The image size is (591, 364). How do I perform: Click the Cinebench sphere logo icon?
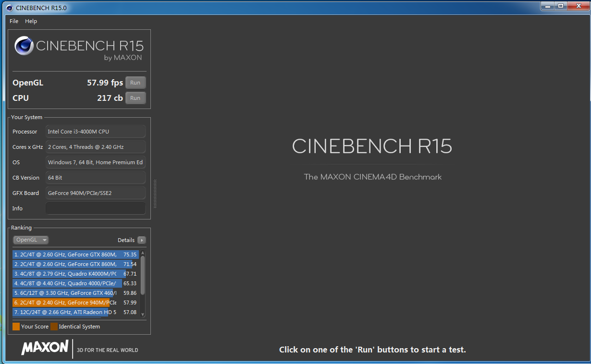coord(24,46)
